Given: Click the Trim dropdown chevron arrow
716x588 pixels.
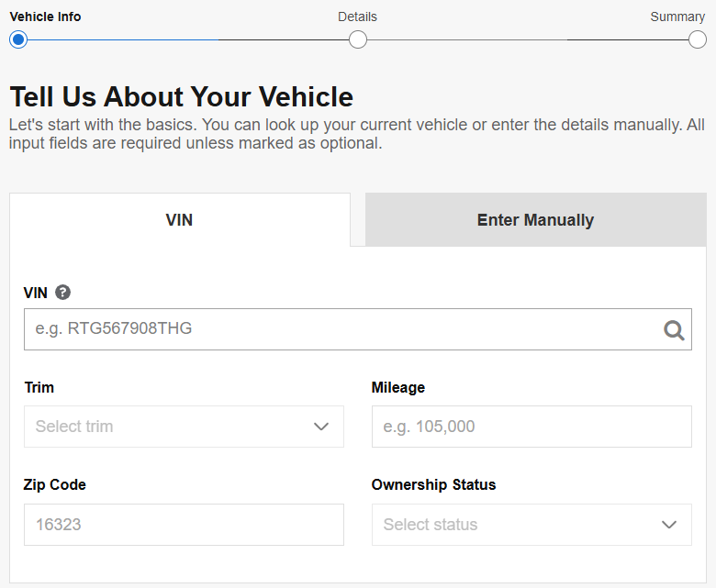Looking at the screenshot, I should (x=321, y=427).
